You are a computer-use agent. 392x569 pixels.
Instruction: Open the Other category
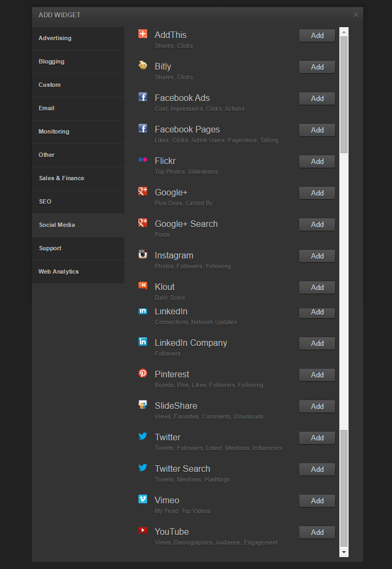click(78, 155)
